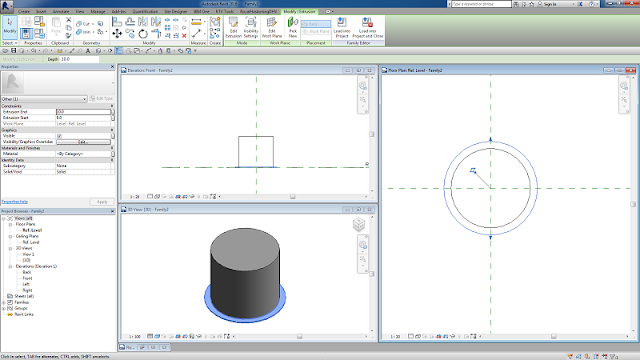Open the Annotate ribbon tab
The height and width of the screenshot is (360, 640).
pyautogui.click(x=61, y=12)
